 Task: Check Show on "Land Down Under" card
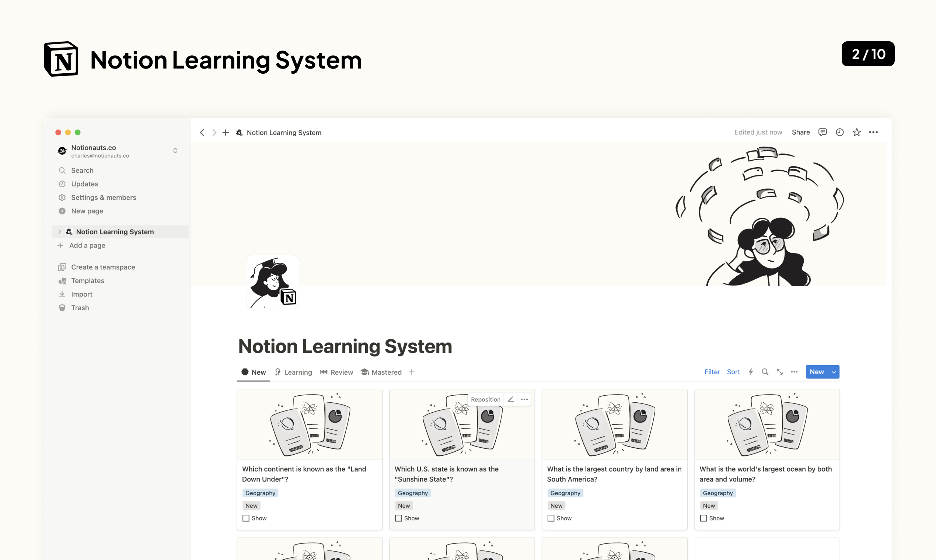[x=246, y=518]
